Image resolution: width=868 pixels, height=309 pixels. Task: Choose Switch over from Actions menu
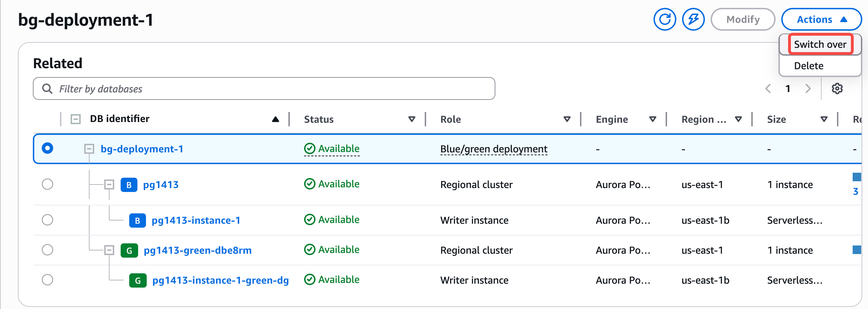pyautogui.click(x=820, y=44)
